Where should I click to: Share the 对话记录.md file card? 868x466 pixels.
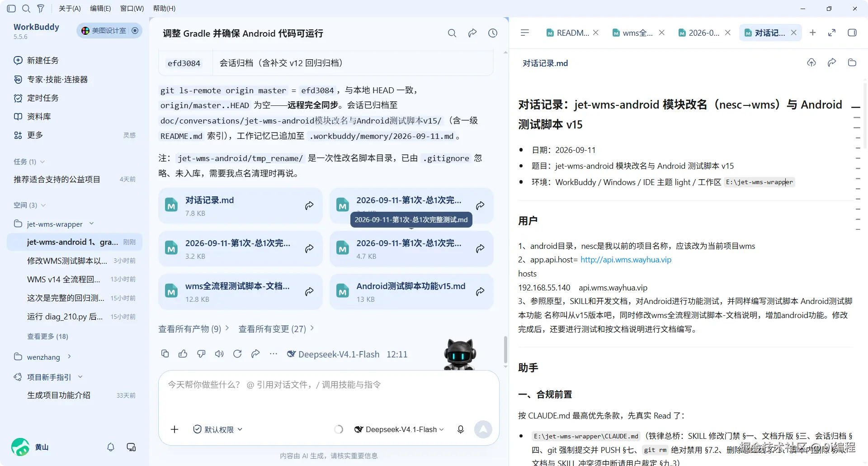[x=309, y=206]
